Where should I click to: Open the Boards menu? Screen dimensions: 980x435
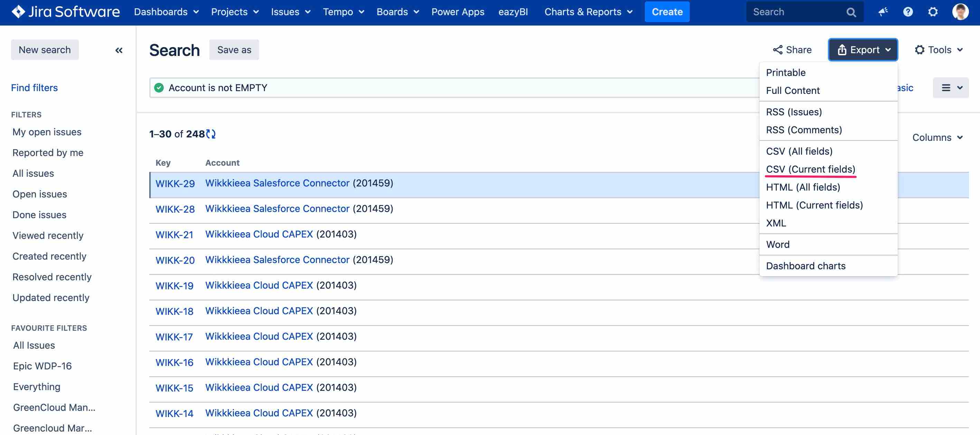tap(397, 12)
